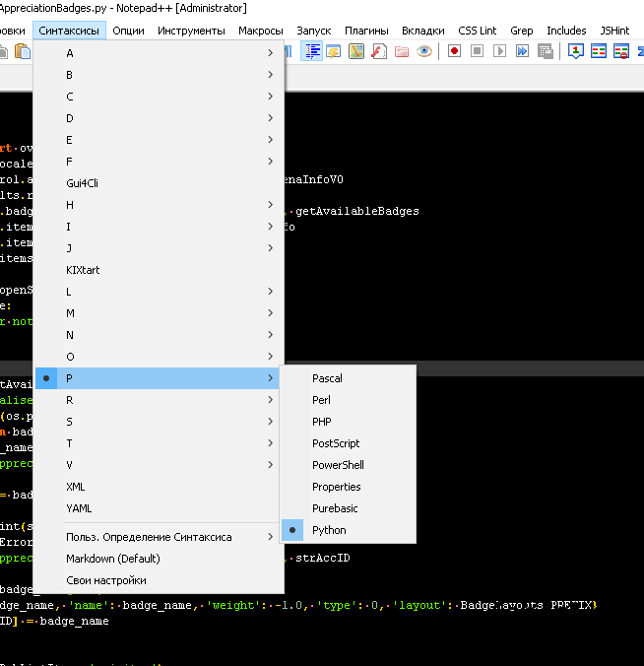This screenshot has width=644, height=666.
Task: Expand the R languages submenu
Action: [158, 400]
